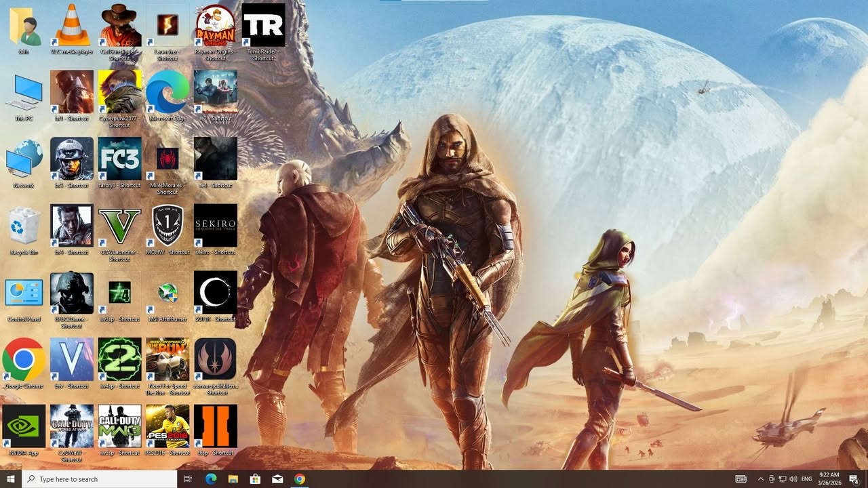Select the farcry3 shortcut icon
The width and height of the screenshot is (868, 488).
point(119,159)
